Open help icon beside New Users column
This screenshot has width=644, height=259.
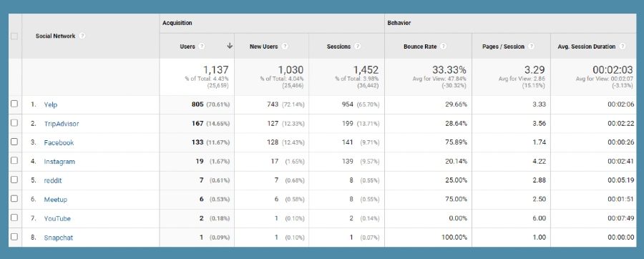click(285, 47)
